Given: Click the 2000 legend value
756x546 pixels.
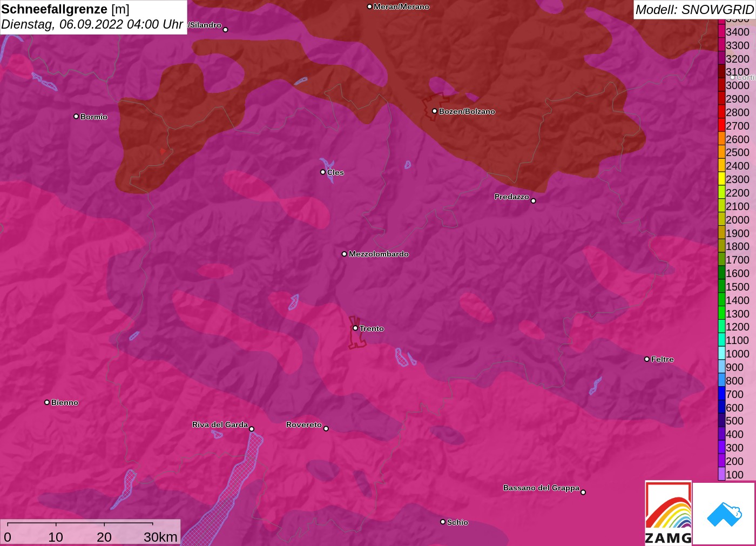Looking at the screenshot, I should tap(738, 219).
